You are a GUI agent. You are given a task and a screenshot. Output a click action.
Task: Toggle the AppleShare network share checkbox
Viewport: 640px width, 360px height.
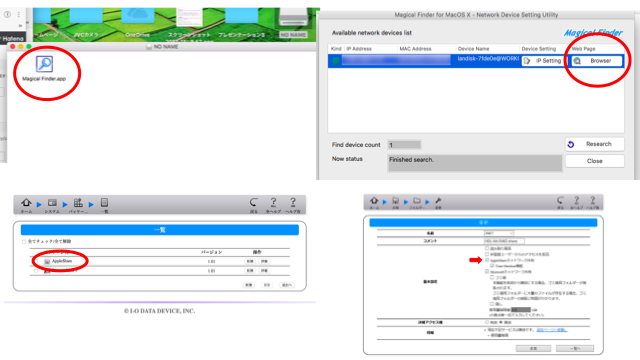tap(487, 260)
